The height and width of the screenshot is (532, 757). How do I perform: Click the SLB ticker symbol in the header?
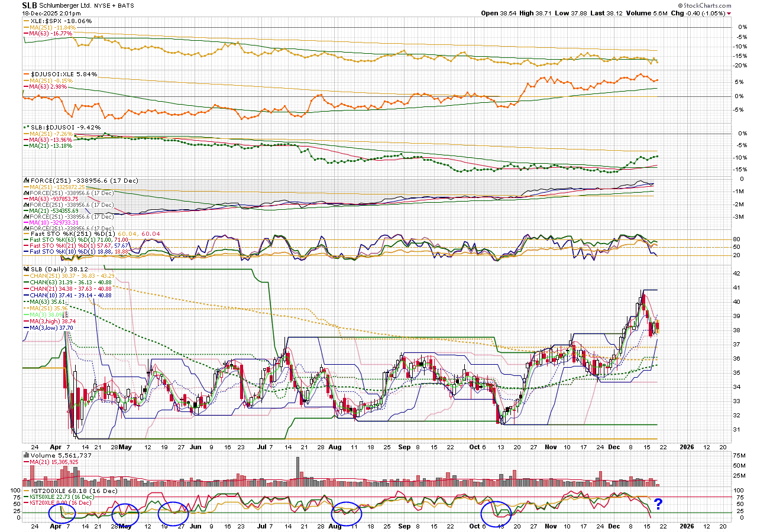click(30, 5)
